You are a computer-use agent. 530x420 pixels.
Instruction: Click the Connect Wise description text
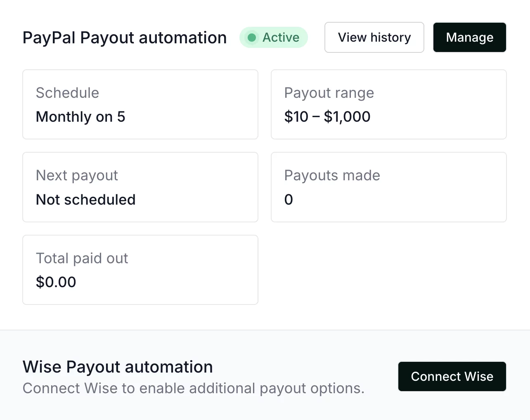tap(194, 388)
